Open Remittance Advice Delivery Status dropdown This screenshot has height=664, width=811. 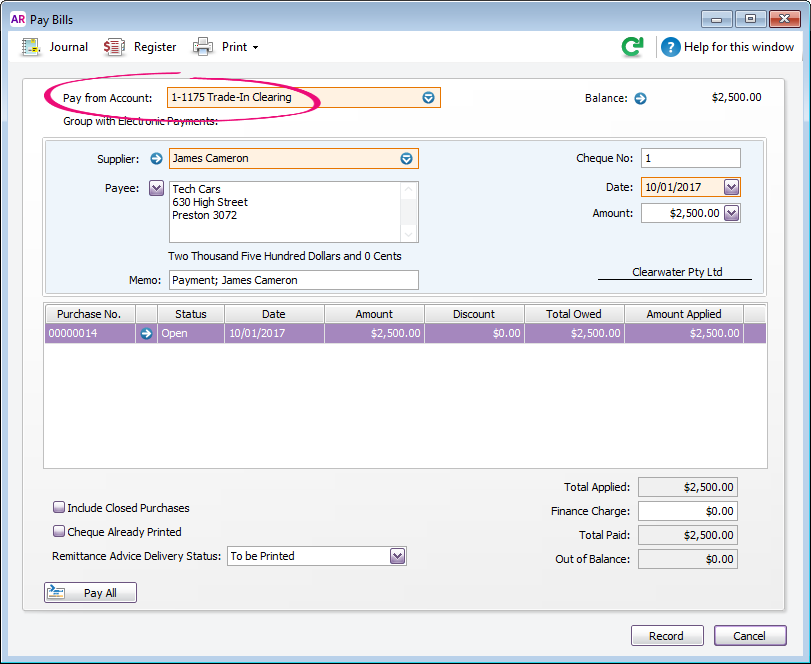point(397,556)
